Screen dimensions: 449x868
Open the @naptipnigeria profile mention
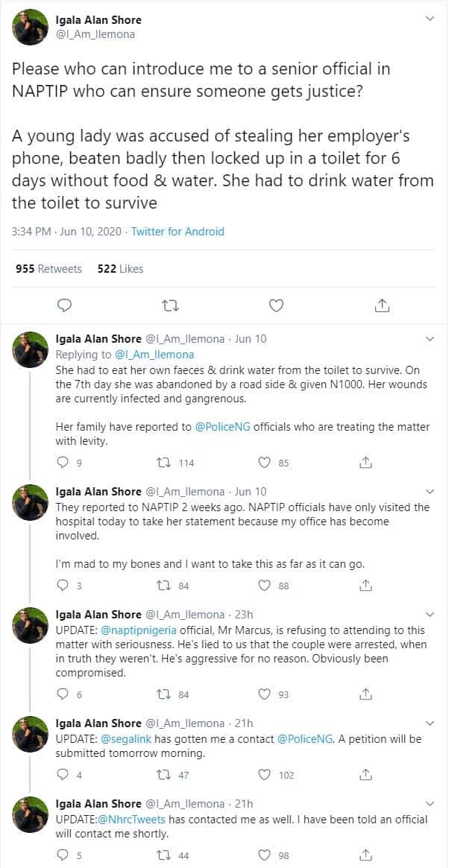click(x=151, y=630)
